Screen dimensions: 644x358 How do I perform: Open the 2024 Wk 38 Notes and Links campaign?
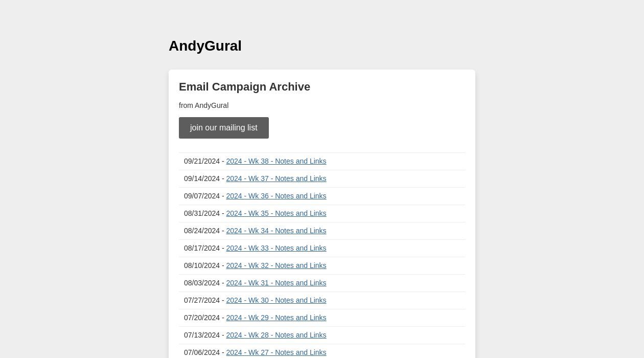276,161
